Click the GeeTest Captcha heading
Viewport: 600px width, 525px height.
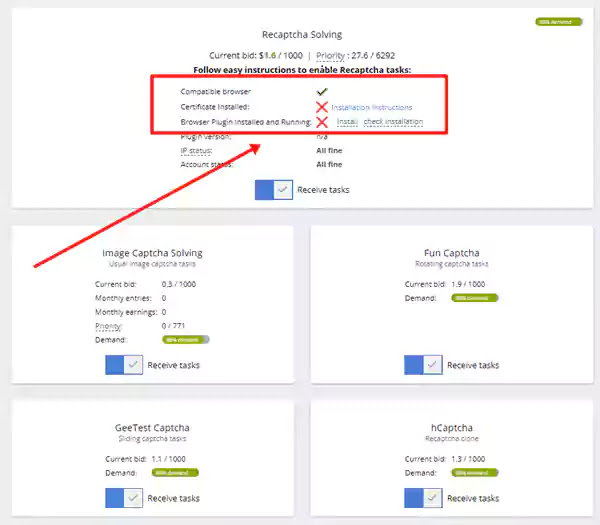pyautogui.click(x=152, y=428)
